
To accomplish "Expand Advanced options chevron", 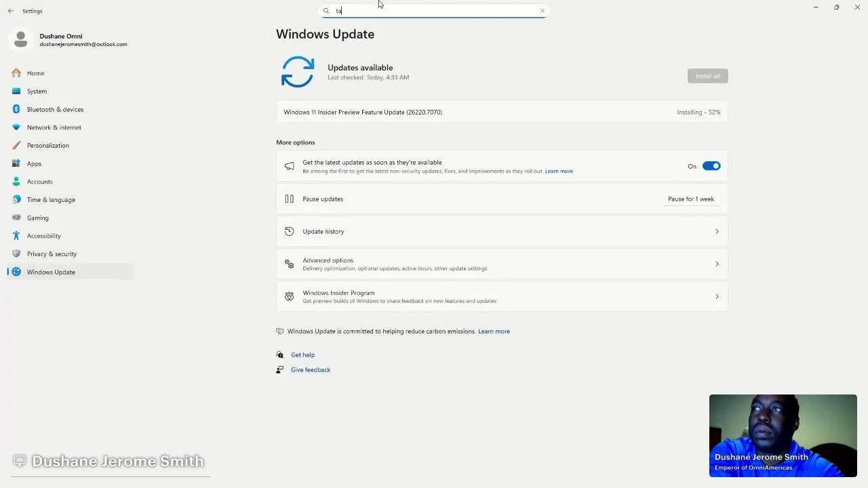I will click(717, 264).
